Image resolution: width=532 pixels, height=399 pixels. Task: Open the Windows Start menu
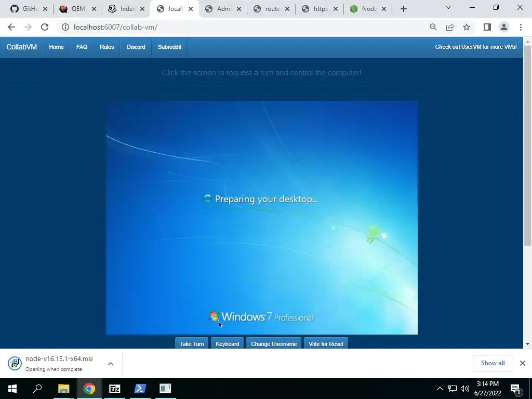12,389
